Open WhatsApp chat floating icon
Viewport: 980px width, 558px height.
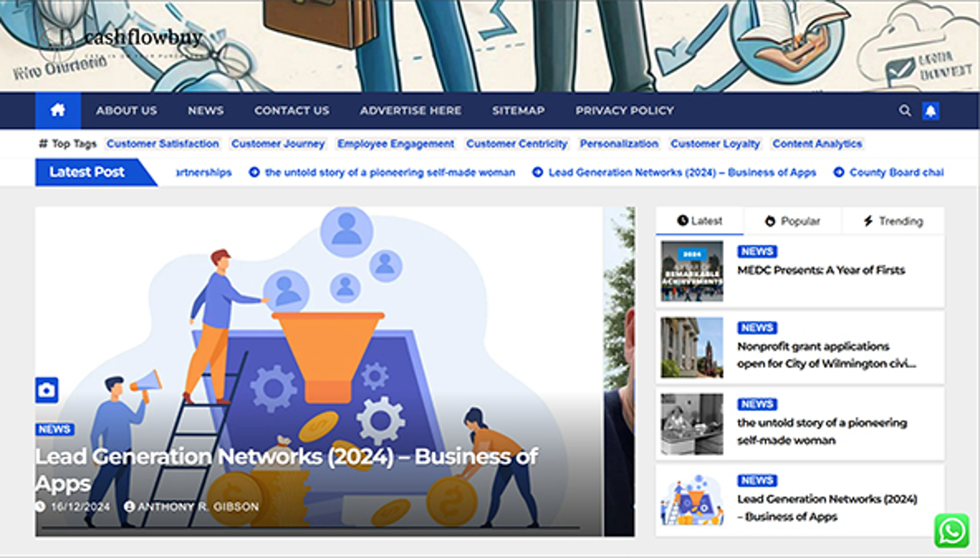pos(952,531)
